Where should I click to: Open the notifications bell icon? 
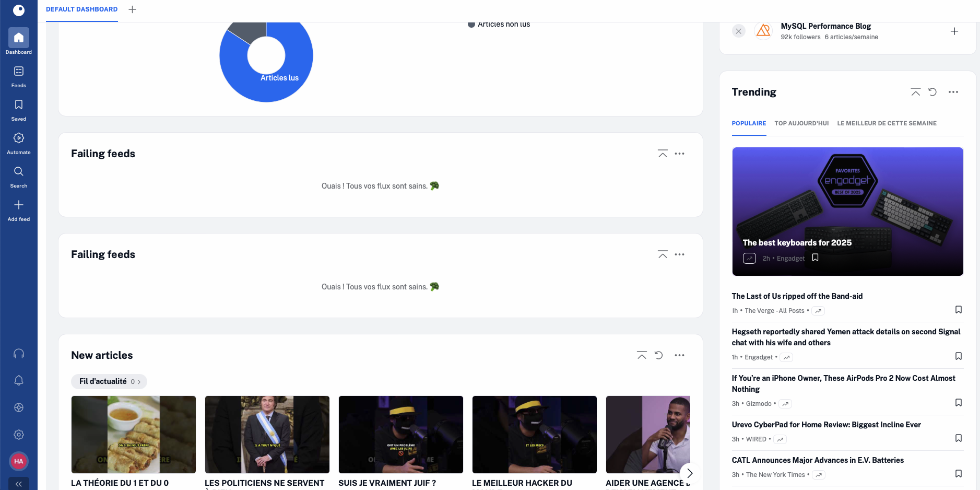pyautogui.click(x=19, y=380)
